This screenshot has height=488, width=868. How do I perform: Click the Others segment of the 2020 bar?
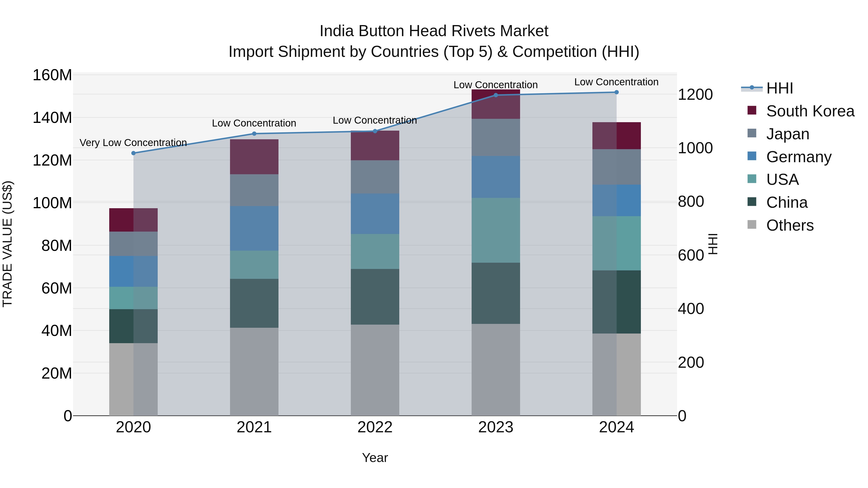[133, 380]
